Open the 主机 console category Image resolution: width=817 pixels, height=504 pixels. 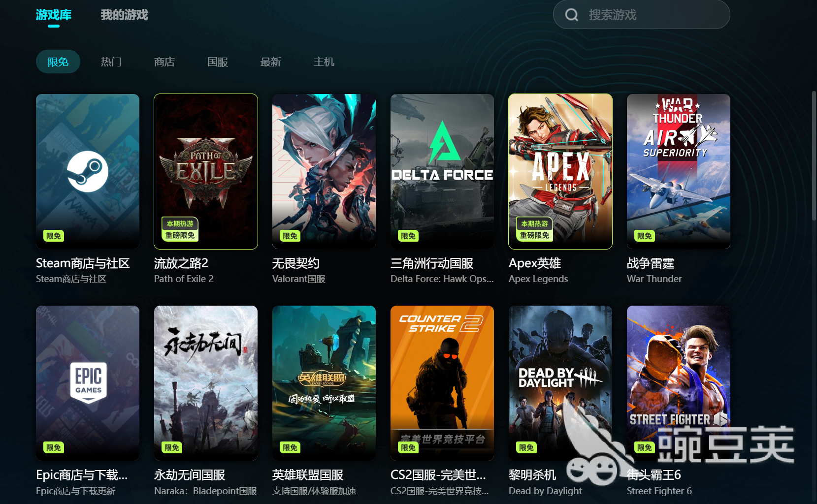tap(324, 62)
